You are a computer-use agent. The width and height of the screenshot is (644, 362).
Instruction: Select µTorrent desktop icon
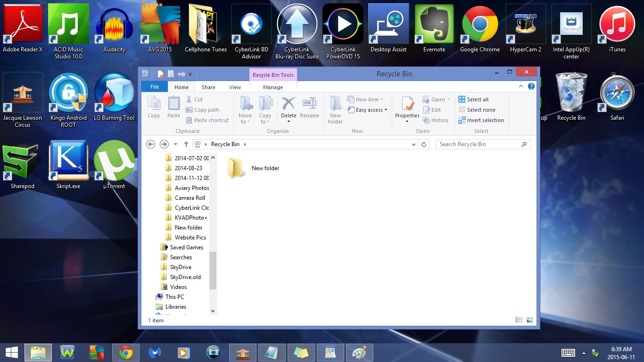pyautogui.click(x=114, y=165)
